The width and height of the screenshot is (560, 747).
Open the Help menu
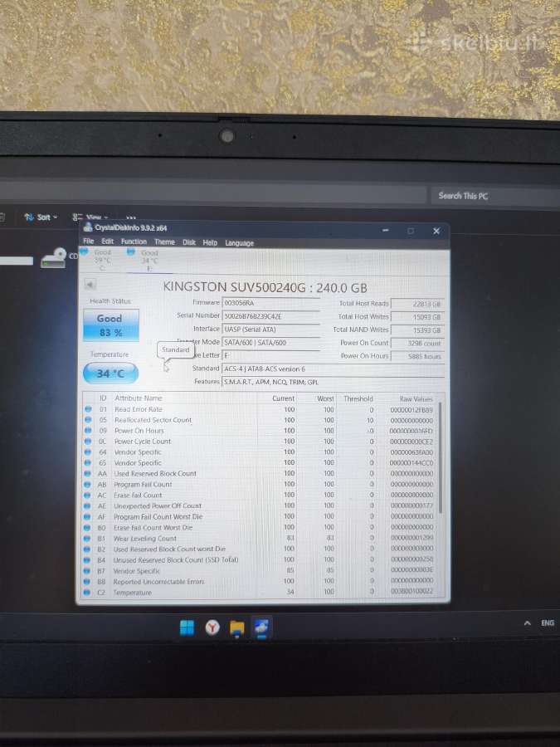[210, 243]
